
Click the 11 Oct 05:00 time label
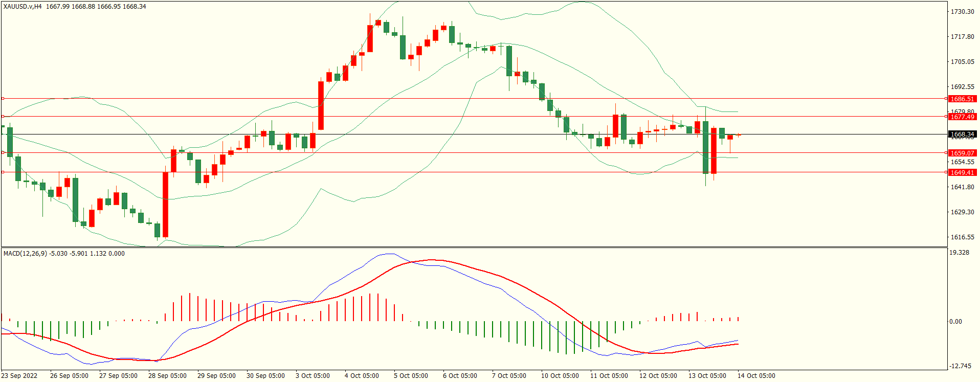point(609,375)
